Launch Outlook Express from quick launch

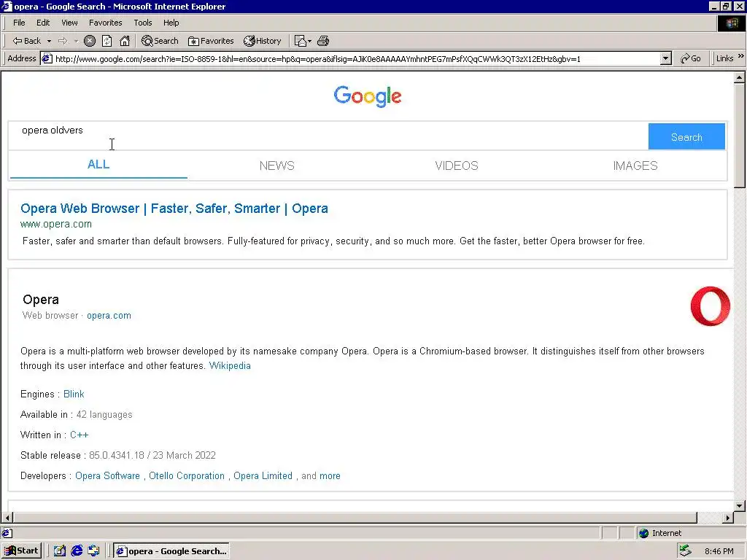pos(93,551)
